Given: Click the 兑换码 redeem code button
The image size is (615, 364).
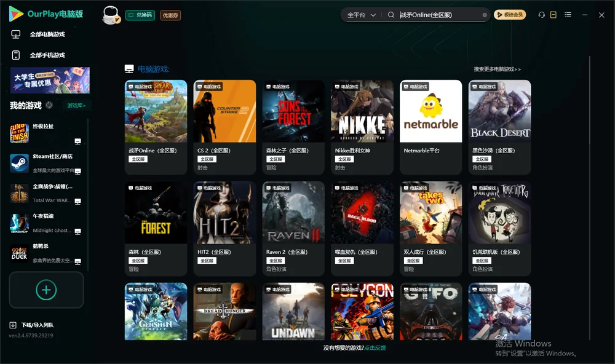Looking at the screenshot, I should [140, 15].
